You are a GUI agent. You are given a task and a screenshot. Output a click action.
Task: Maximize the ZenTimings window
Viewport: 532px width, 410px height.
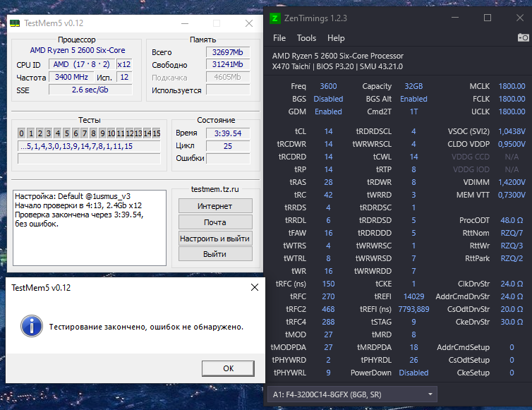(488, 18)
